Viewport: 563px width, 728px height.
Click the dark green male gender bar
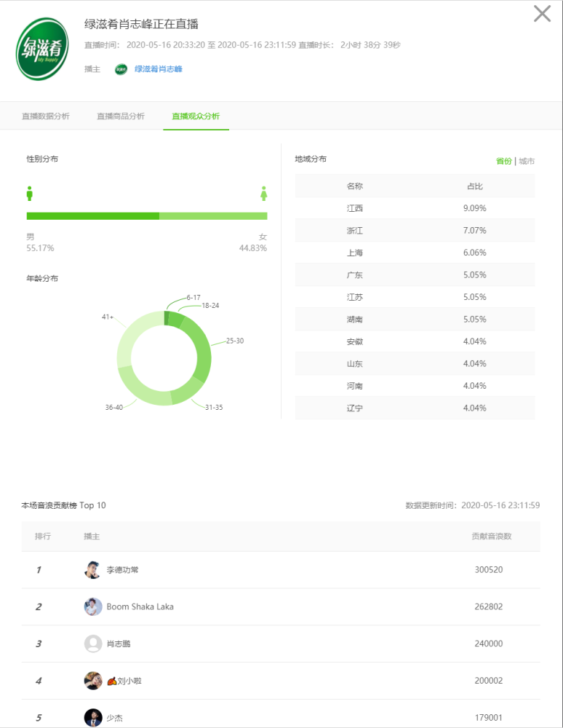coord(93,216)
